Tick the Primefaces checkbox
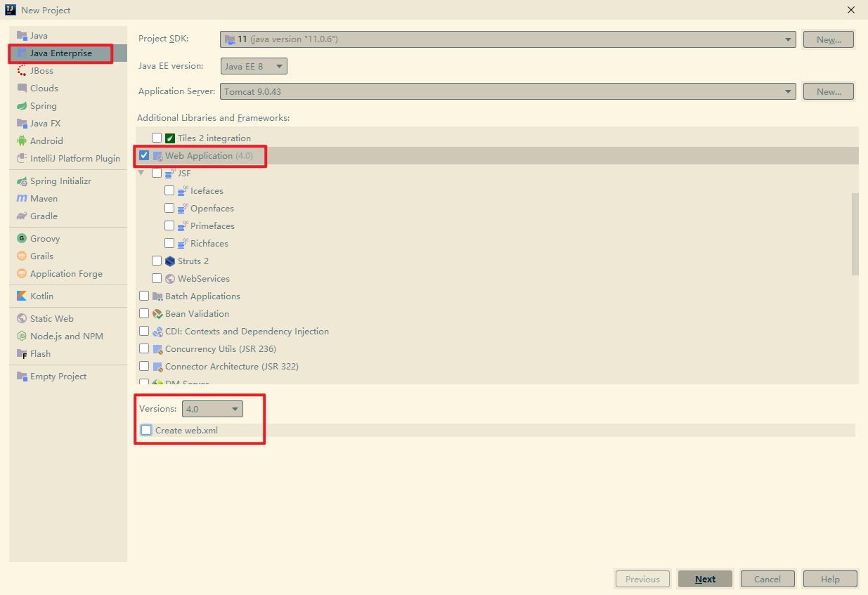This screenshot has height=595, width=868. point(169,225)
